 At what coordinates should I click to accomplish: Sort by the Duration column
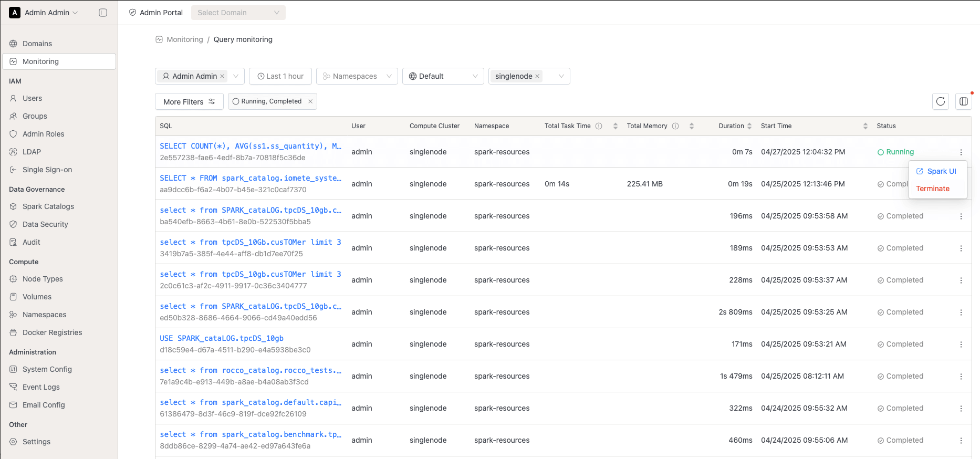pyautogui.click(x=735, y=126)
